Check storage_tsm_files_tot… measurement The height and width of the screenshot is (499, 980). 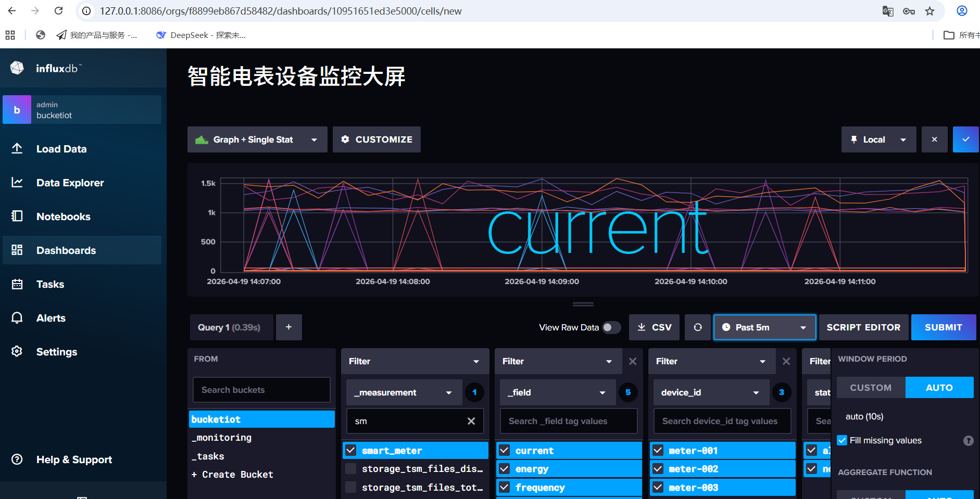pyautogui.click(x=351, y=487)
